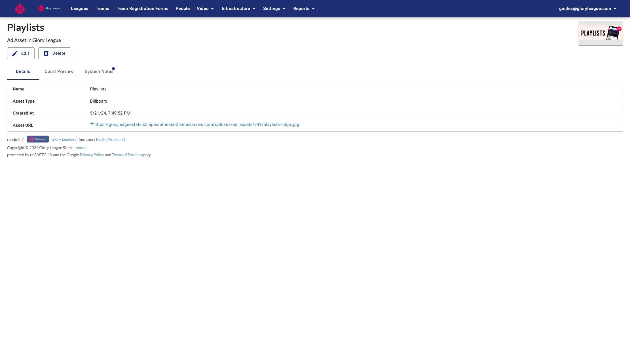
Task: Click the Pacific/Auckland time zone link
Action: (x=110, y=139)
